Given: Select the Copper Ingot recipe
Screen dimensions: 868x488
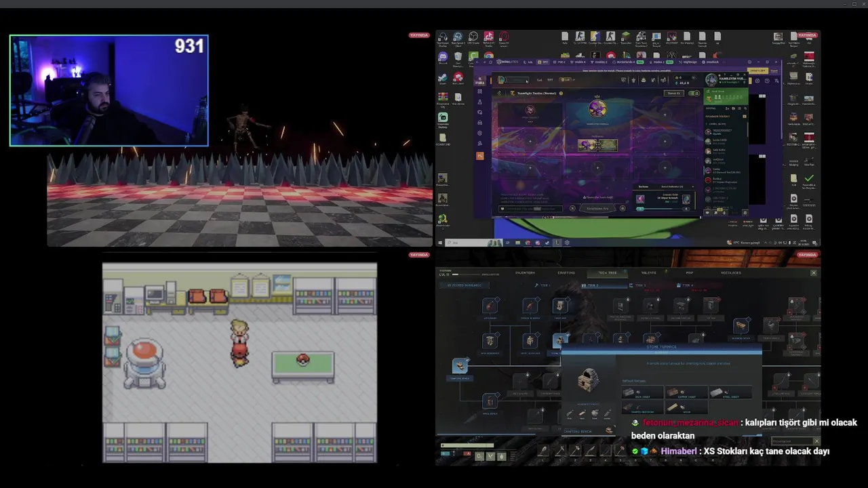Looking at the screenshot, I should tap(686, 392).
